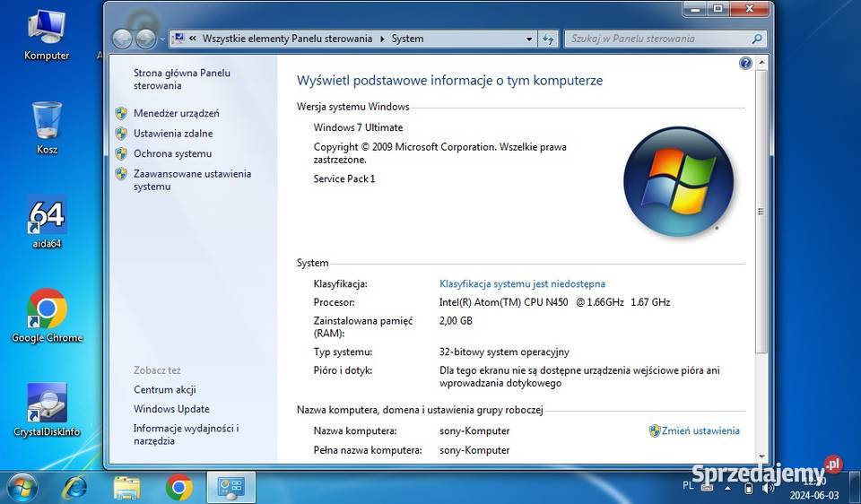Select the Control Panel taskbar button
Image resolution: width=861 pixels, height=504 pixels.
(x=230, y=488)
